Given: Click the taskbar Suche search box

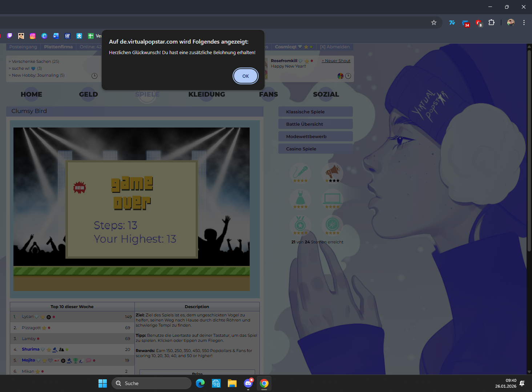Looking at the screenshot, I should (152, 383).
